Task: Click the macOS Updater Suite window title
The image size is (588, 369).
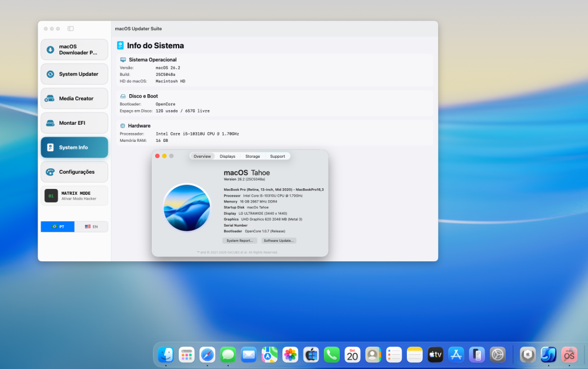Action: coord(138,28)
